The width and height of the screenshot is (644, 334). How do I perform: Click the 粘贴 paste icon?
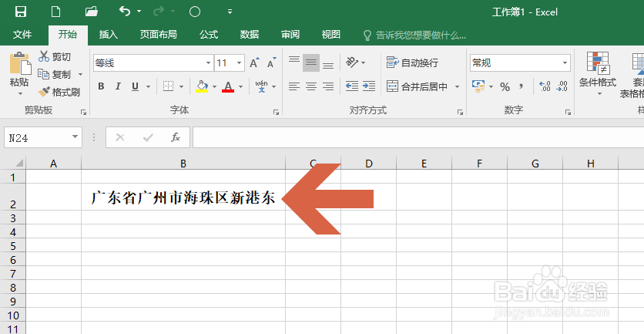19,64
